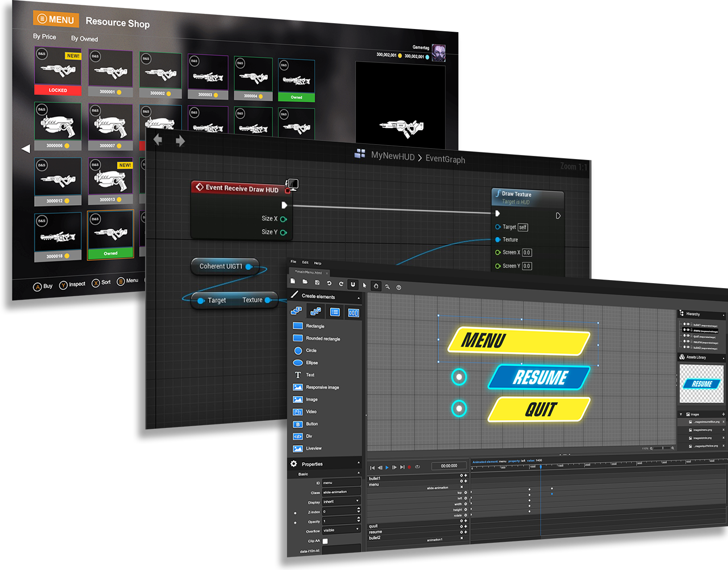728x570 pixels.
Task: Open the Display inherit dropdown
Action: click(x=341, y=501)
